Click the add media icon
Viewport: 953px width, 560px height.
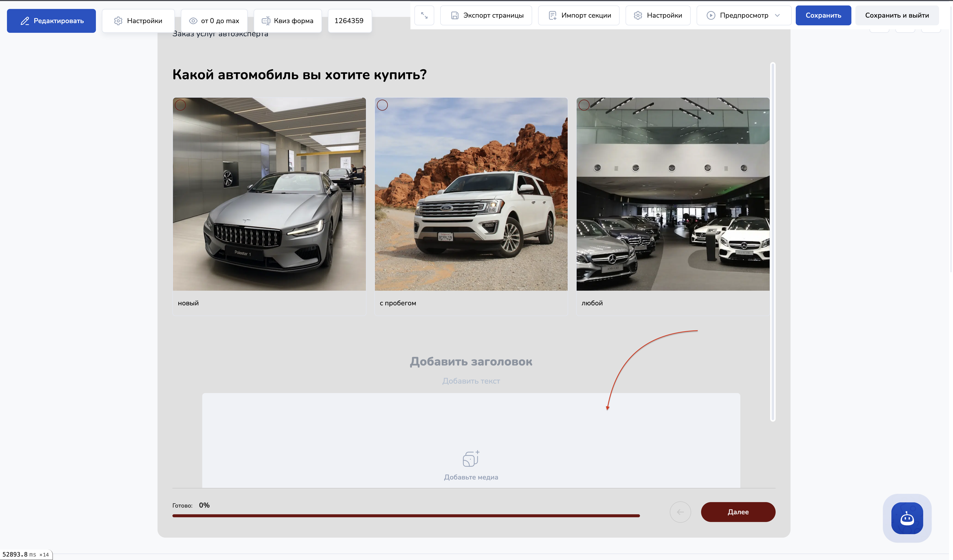coord(471,459)
